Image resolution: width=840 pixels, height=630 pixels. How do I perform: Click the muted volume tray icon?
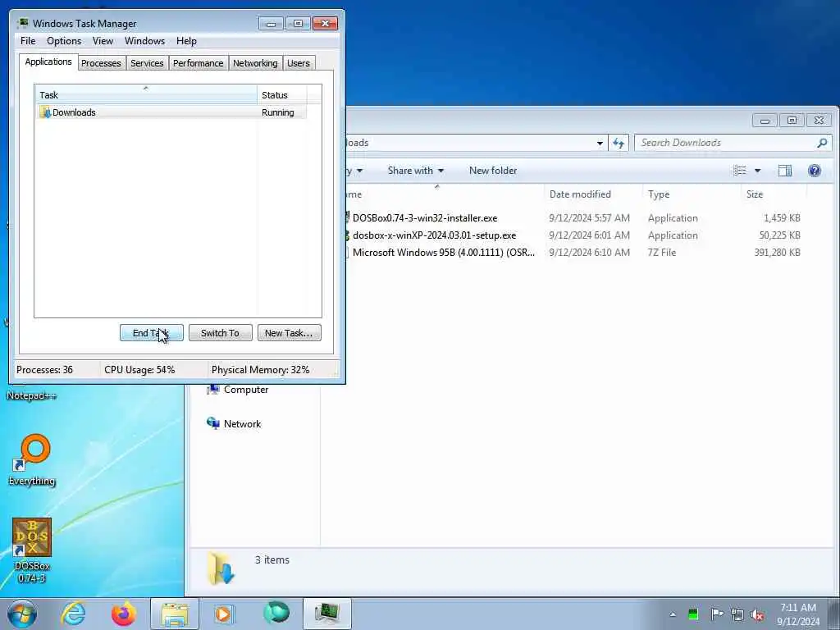757,614
